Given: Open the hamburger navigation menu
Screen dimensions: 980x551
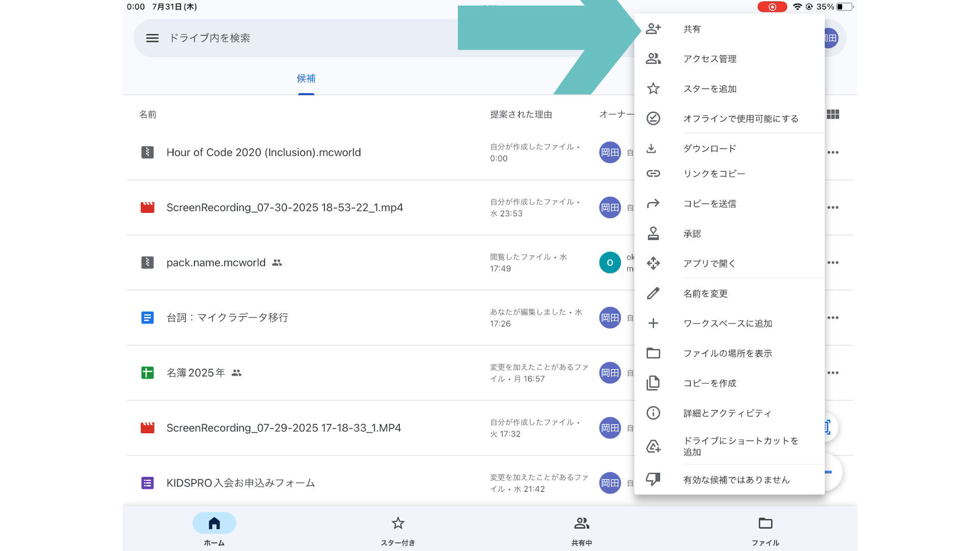Looking at the screenshot, I should pos(152,38).
